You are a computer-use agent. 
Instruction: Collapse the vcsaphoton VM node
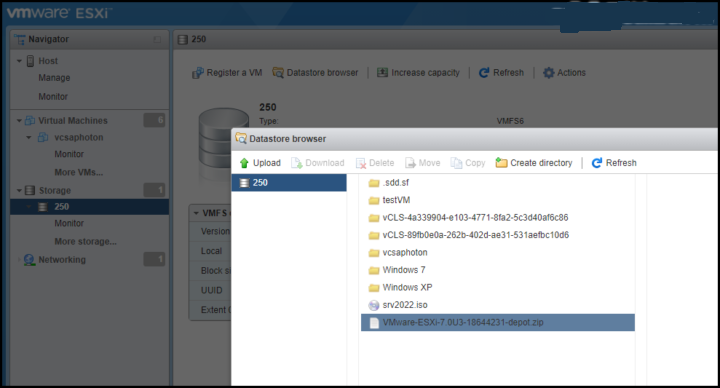[x=29, y=137]
